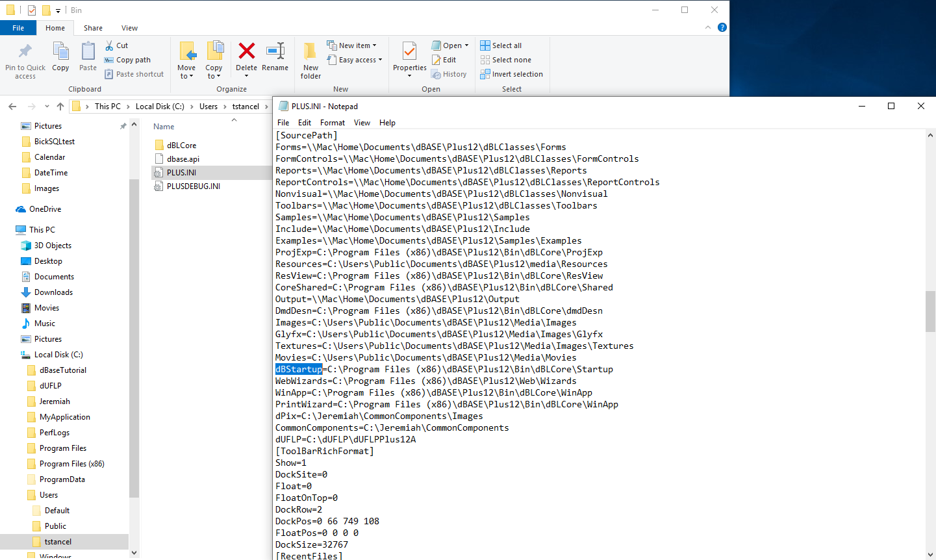Select Program Files (x86) in navigation tree
The image size is (936, 560).
click(x=71, y=464)
